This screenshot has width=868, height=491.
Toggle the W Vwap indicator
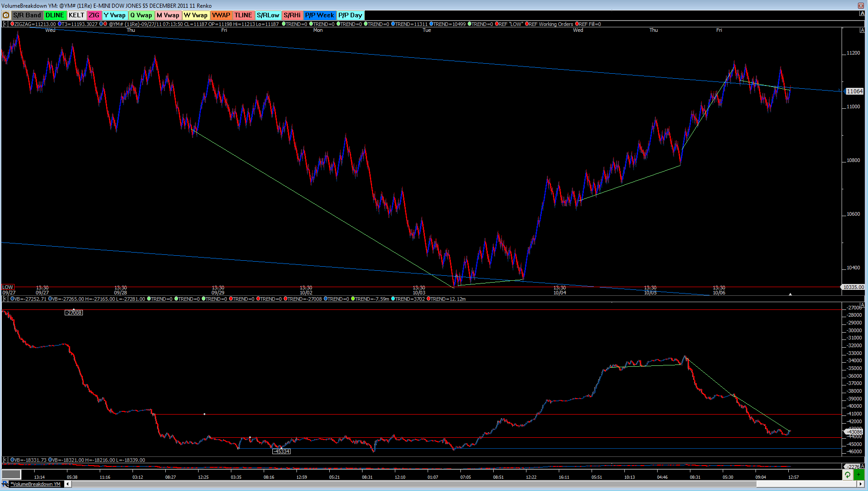click(196, 15)
